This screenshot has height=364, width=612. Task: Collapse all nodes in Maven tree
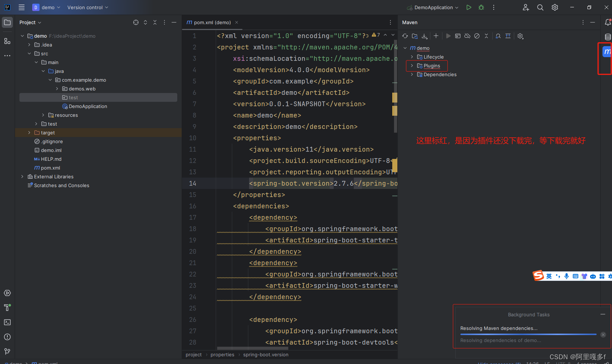(486, 36)
